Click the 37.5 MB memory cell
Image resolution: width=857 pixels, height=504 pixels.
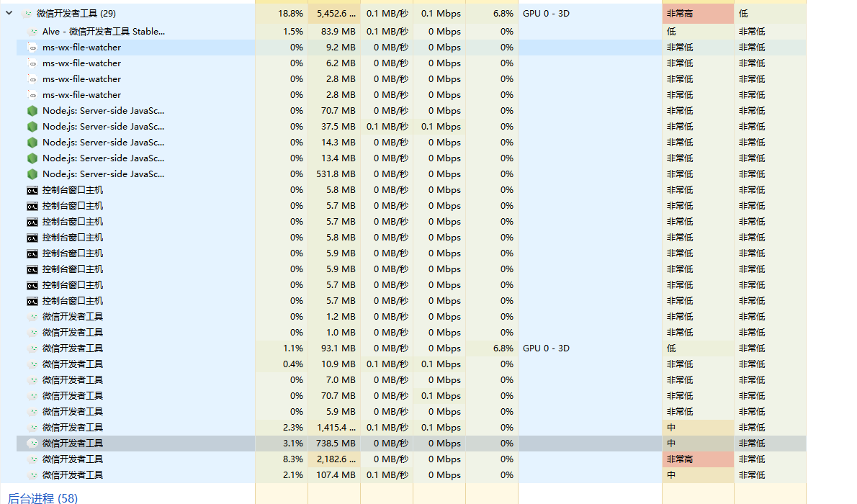pyautogui.click(x=334, y=127)
